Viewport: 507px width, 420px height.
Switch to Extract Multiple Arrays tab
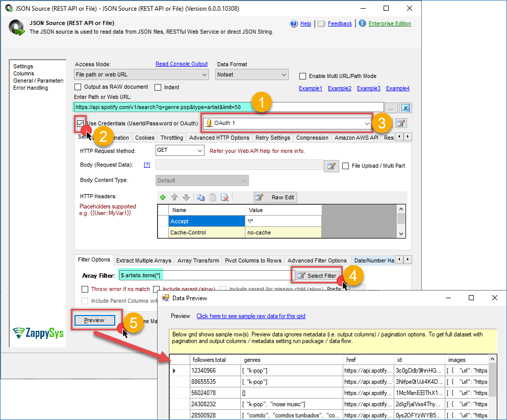tap(143, 260)
